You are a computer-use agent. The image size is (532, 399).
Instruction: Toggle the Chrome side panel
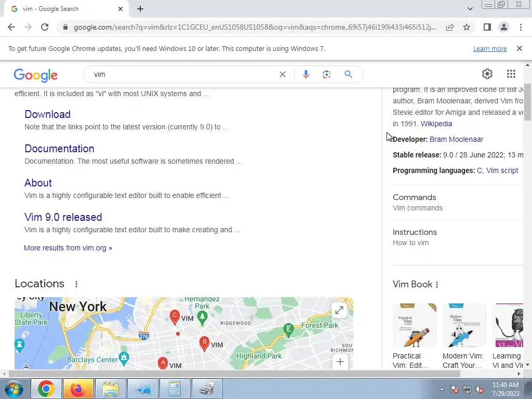click(487, 27)
